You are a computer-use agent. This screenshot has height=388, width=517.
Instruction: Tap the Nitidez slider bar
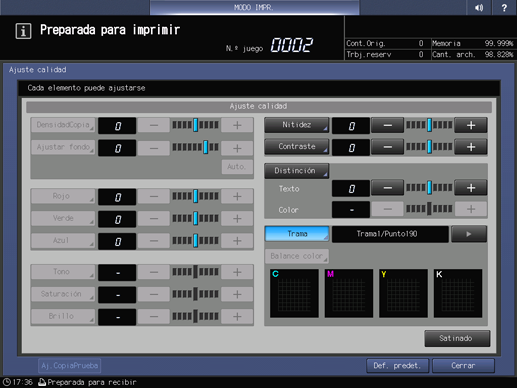click(x=429, y=125)
